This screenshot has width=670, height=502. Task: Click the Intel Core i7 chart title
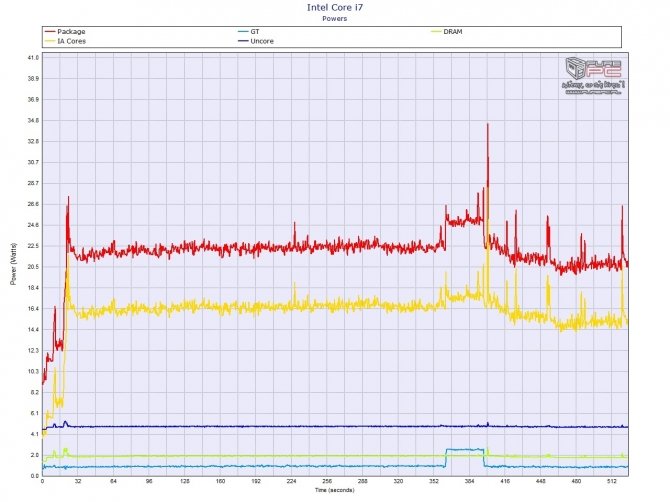click(x=335, y=7)
